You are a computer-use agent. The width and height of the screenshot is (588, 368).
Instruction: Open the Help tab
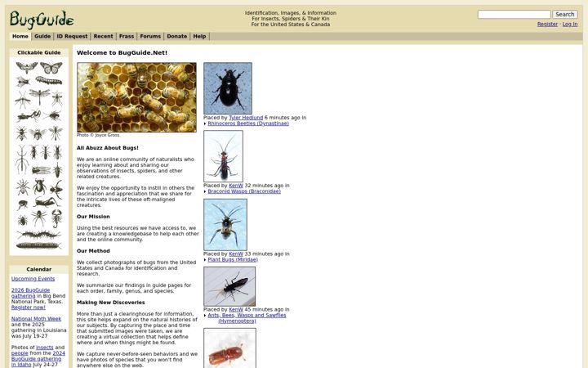point(199,37)
